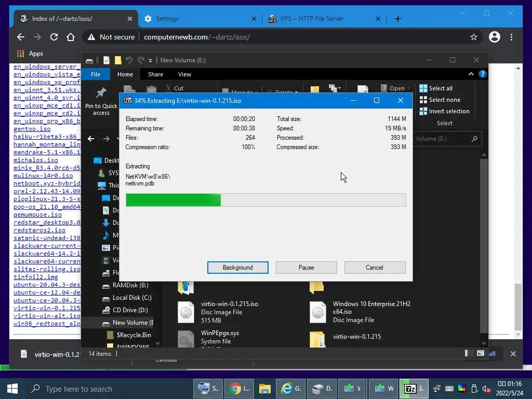Open tinfoil2.img link
This screenshot has width=532, height=399.
coord(36,277)
